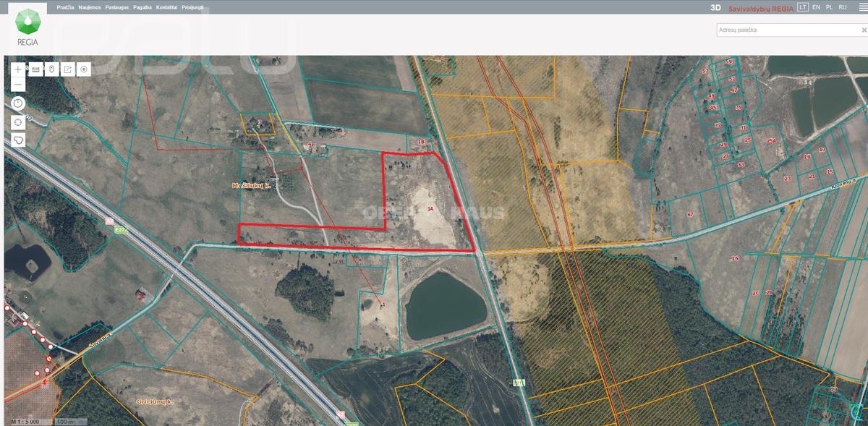Switch to 3D view

pos(715,7)
